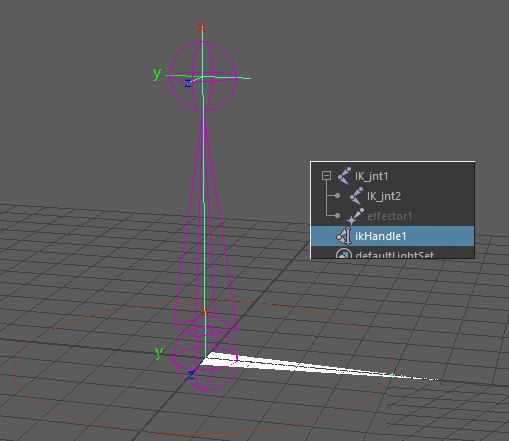The image size is (509, 441).
Task: Select defaultLightSet in the outliner
Action: tap(394, 255)
